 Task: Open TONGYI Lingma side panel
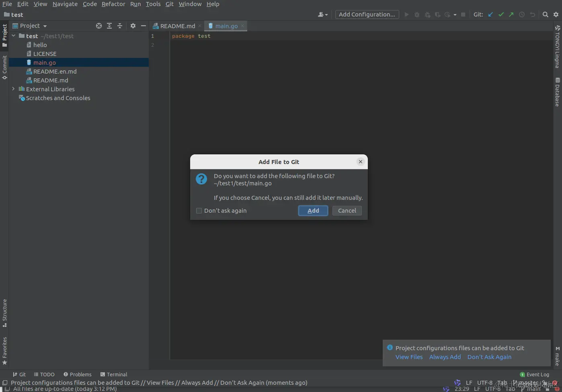click(x=557, y=46)
